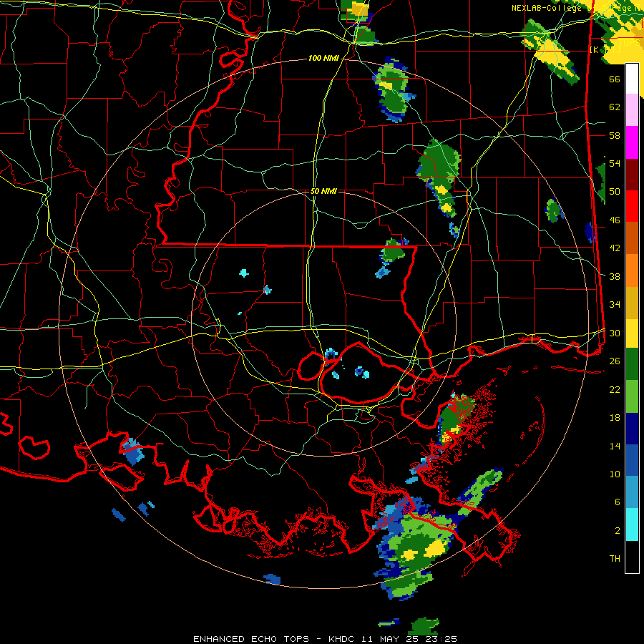
Task: Click the 100 NMI range ring label
Action: (x=323, y=59)
